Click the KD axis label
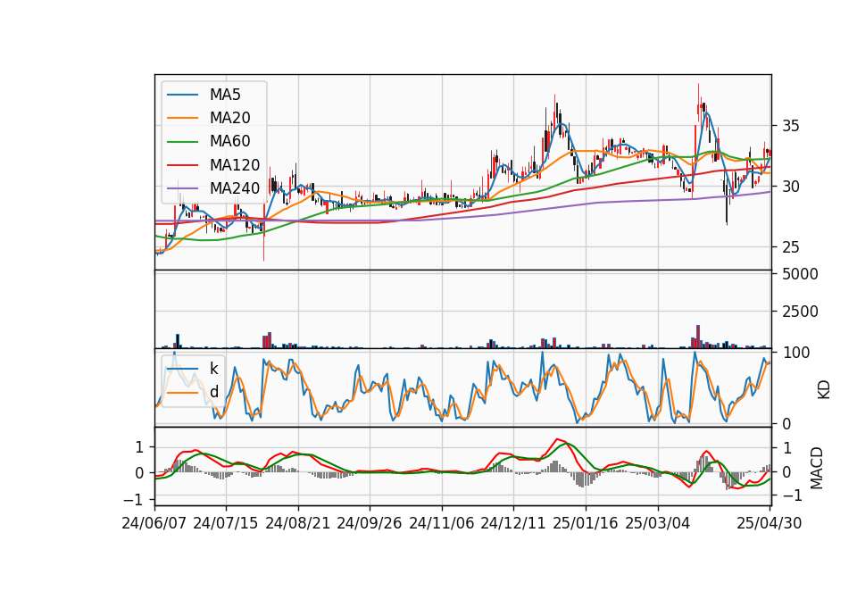Screen dimensions: 857x616 point(824,390)
